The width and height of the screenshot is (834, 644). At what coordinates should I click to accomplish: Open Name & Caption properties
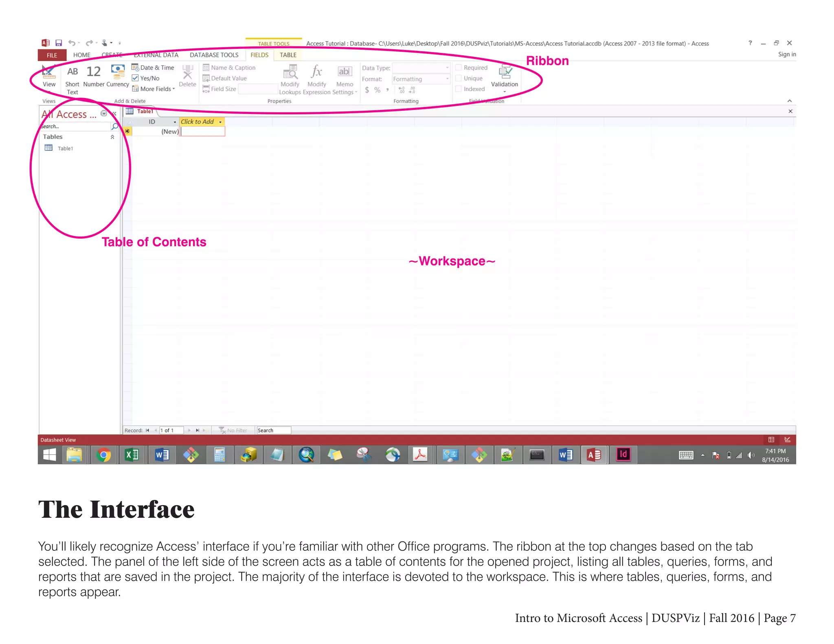[229, 68]
